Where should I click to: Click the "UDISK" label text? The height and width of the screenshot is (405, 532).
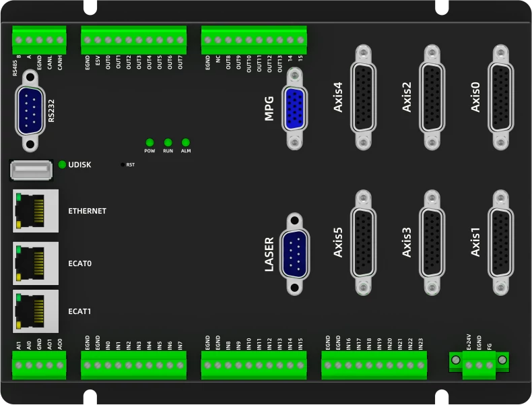point(79,164)
